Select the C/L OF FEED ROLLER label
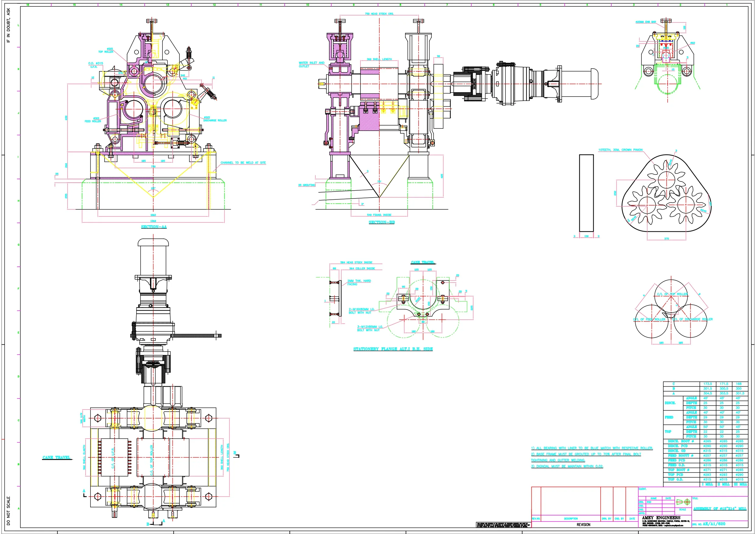 (649, 319)
